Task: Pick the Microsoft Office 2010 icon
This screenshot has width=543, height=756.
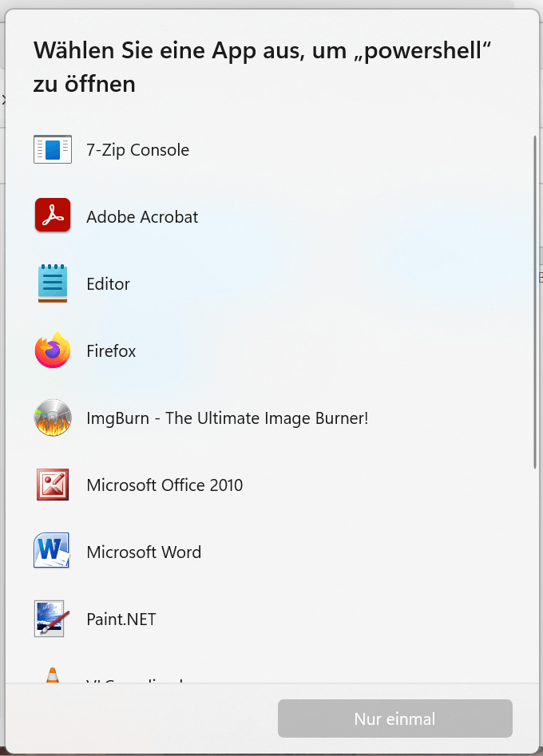Action: point(53,485)
